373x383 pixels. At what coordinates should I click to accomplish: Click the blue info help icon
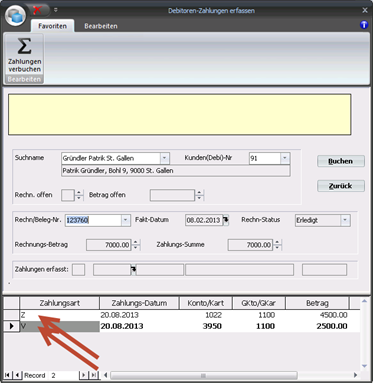(x=364, y=25)
